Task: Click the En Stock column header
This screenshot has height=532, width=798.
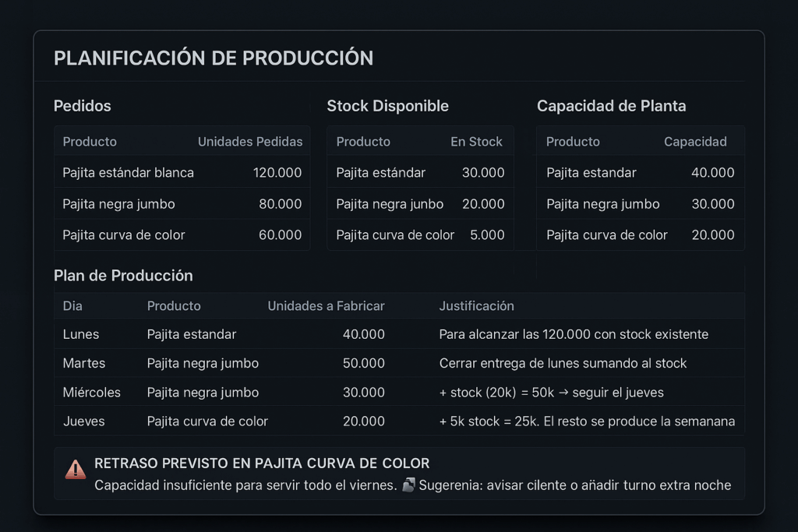Action: 476,142
